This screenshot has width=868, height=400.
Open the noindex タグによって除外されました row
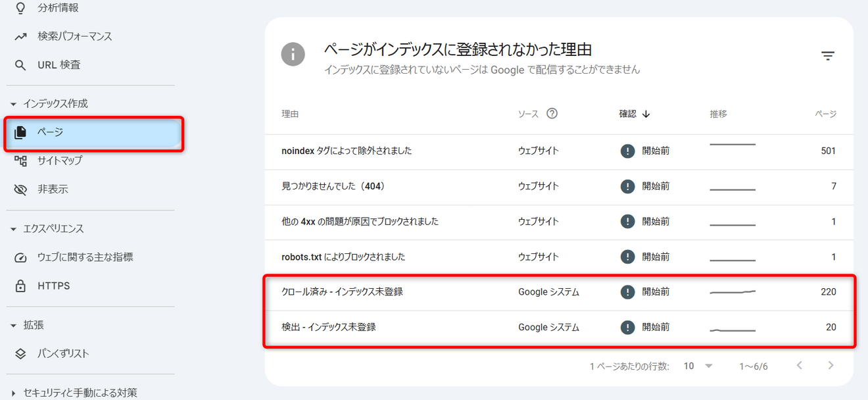coord(347,151)
